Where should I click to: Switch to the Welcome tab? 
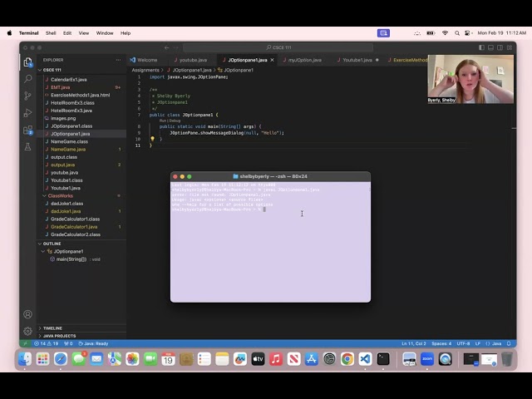[x=147, y=60]
